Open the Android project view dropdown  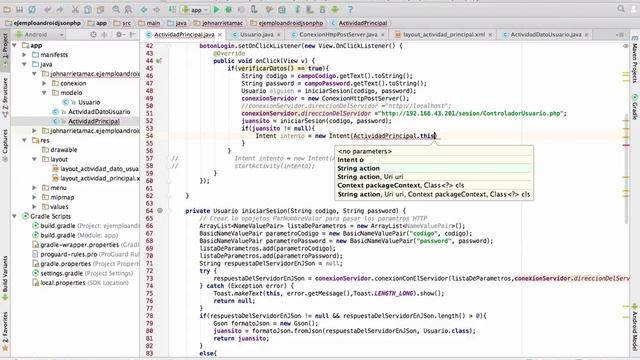click(40, 35)
